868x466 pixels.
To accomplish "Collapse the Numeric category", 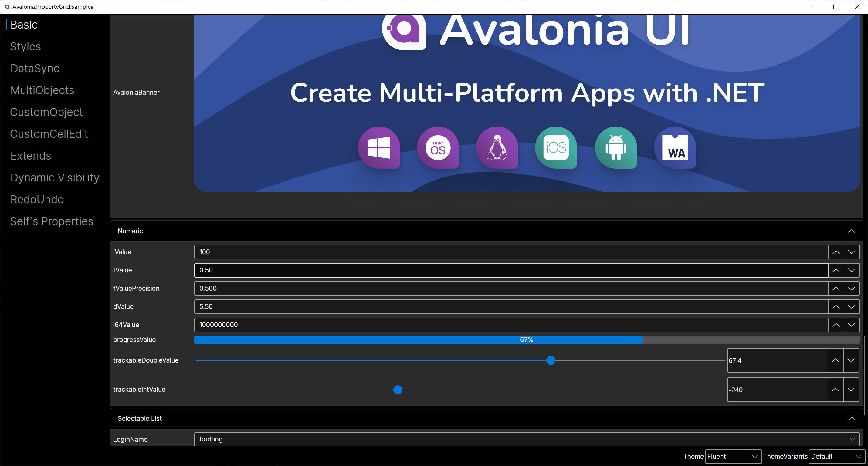I will pyautogui.click(x=851, y=231).
